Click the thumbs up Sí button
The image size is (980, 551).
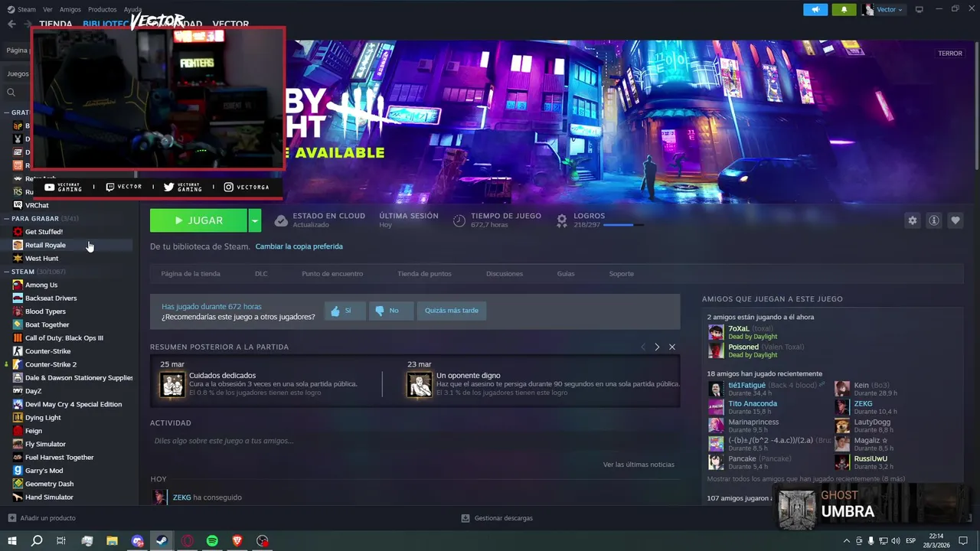coord(345,311)
